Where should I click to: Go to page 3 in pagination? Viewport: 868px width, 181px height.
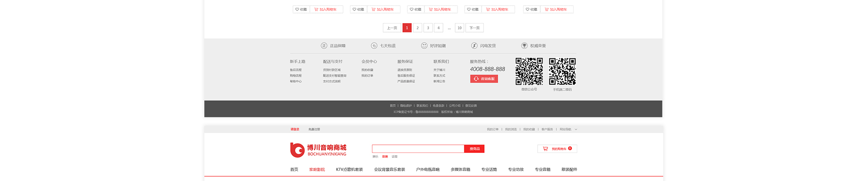428,28
